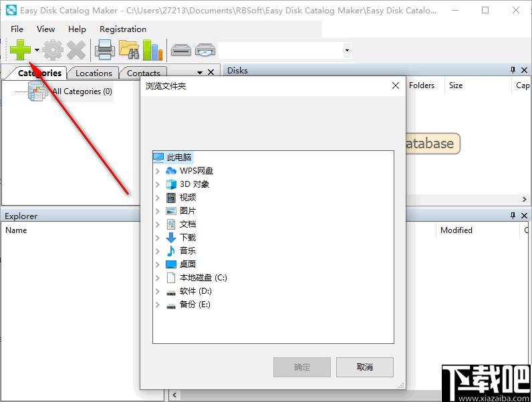Click the All Categories database icon
The width and height of the screenshot is (532, 402).
click(37, 91)
